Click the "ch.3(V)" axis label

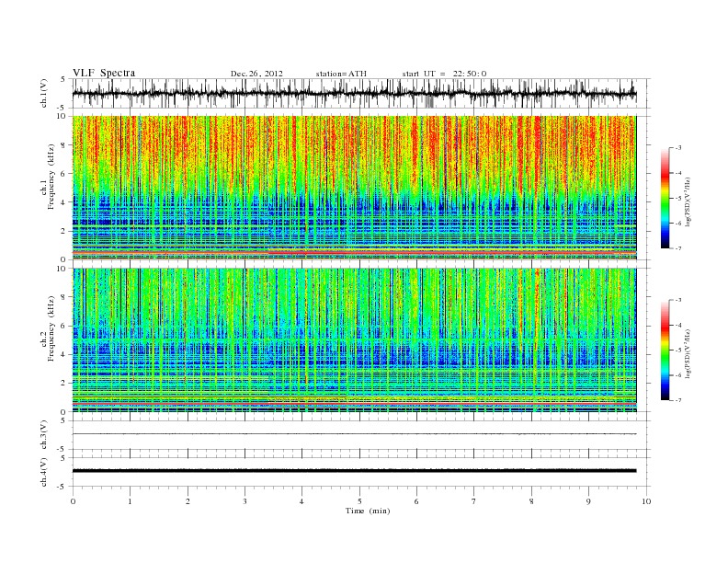pos(44,435)
